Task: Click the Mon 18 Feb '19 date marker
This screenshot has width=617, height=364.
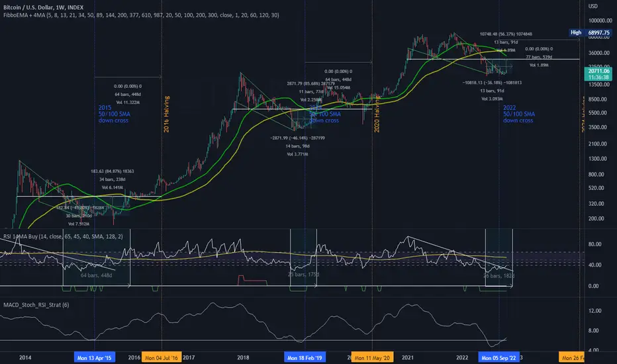Action: click(x=305, y=357)
